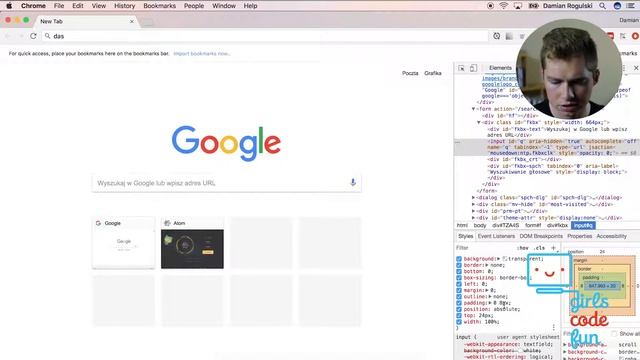Open the History menu
Image resolution: width=640 pixels, height=360 pixels.
coord(124,6)
